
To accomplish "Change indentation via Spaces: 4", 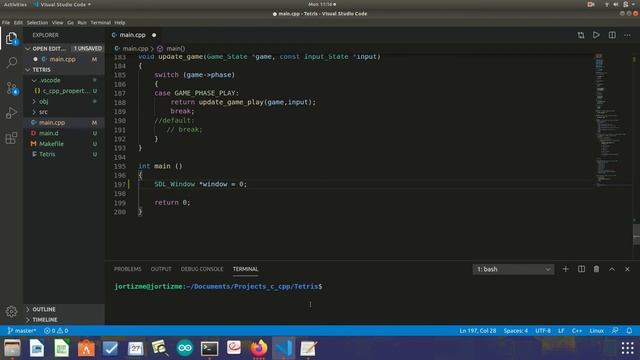I will [516, 331].
